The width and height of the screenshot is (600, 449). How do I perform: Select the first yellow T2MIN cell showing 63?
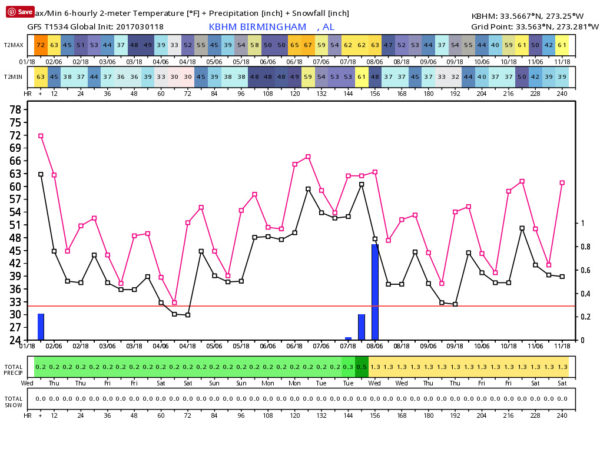[x=41, y=75]
